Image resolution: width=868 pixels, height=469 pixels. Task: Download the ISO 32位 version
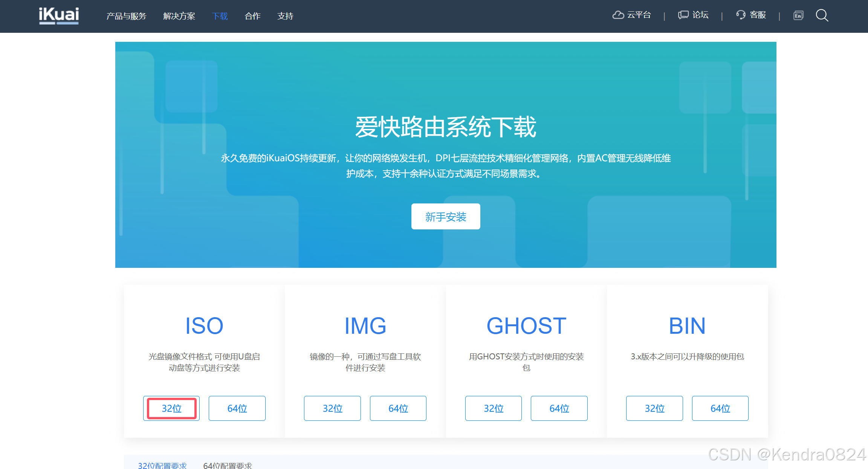(x=171, y=408)
